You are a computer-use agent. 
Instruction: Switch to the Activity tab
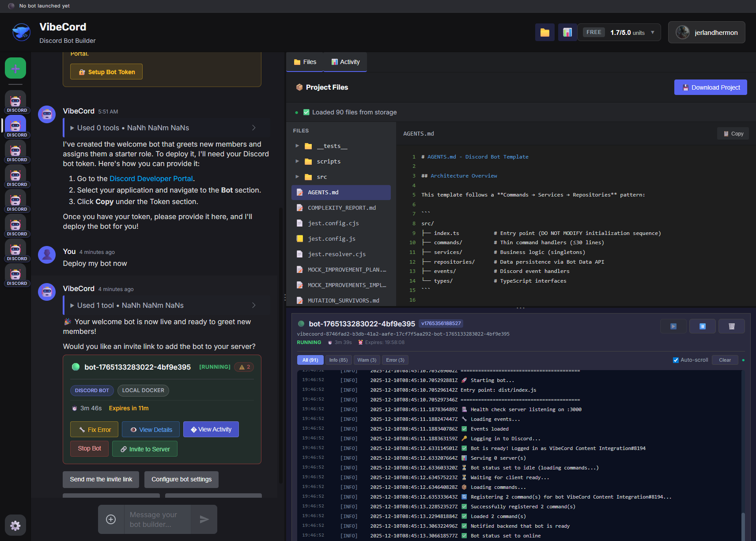pos(345,62)
